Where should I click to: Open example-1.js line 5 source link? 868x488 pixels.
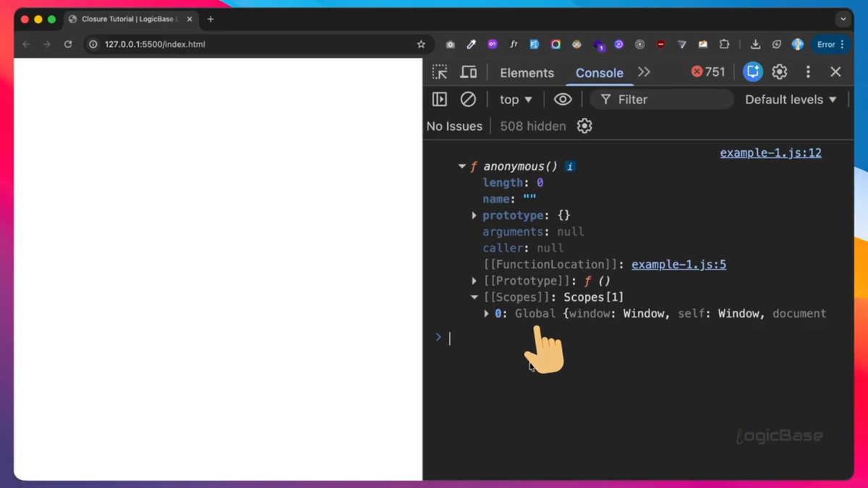[x=678, y=264]
